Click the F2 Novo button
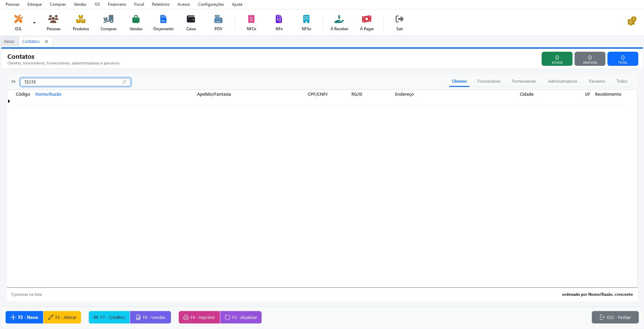The image size is (644, 329). 24,317
